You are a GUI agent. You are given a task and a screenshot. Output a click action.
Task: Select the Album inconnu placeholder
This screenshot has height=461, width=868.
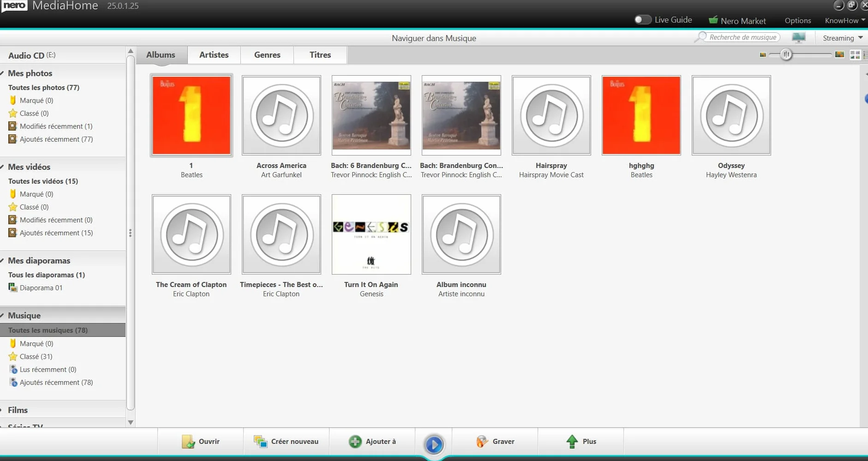[x=461, y=234]
